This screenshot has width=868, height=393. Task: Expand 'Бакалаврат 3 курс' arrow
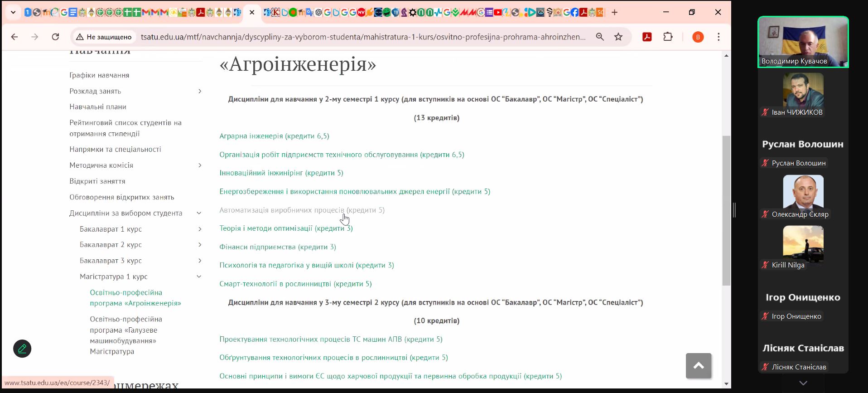(200, 261)
